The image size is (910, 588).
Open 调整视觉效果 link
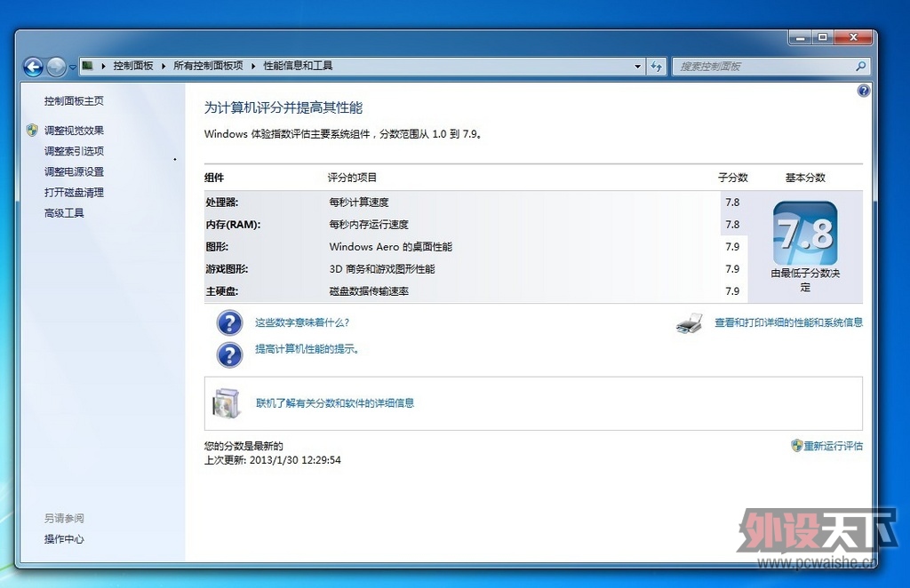(74, 131)
